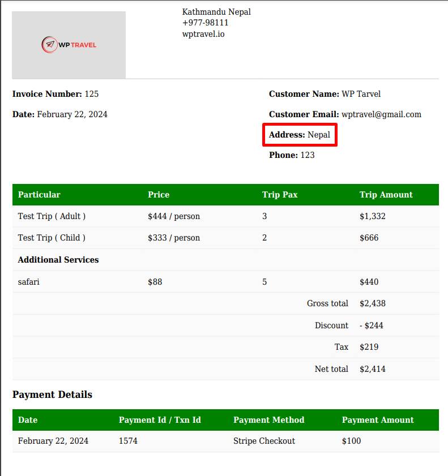448x476 pixels.
Task: Click 'Address: Nepal' field
Action: [x=300, y=135]
